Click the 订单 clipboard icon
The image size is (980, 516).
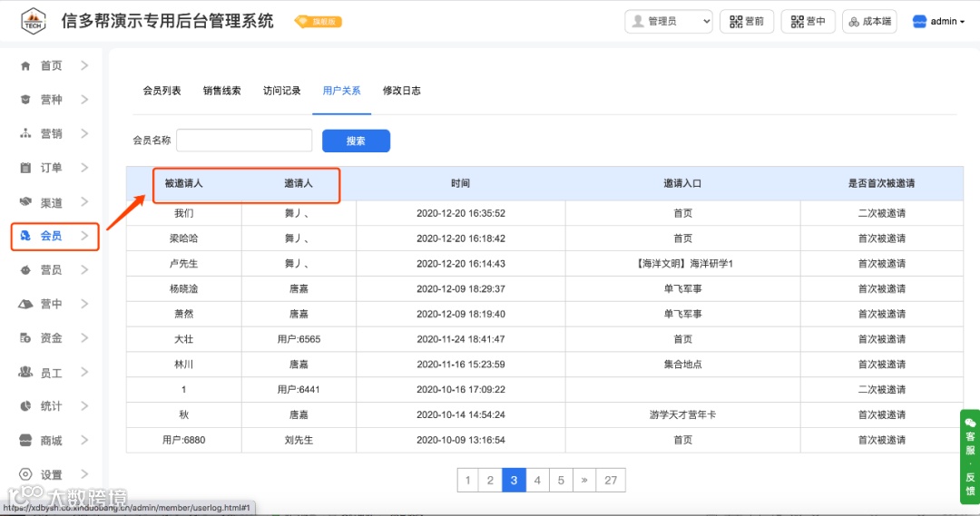point(25,168)
